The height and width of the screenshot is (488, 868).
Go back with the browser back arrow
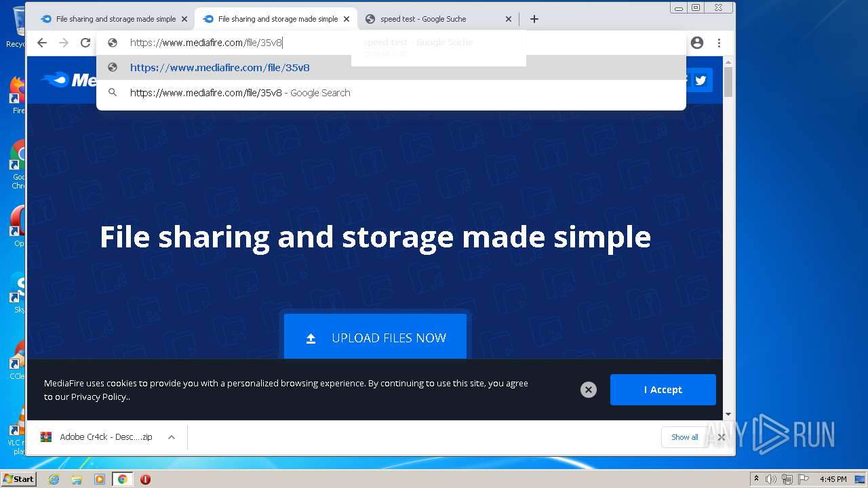click(x=42, y=43)
